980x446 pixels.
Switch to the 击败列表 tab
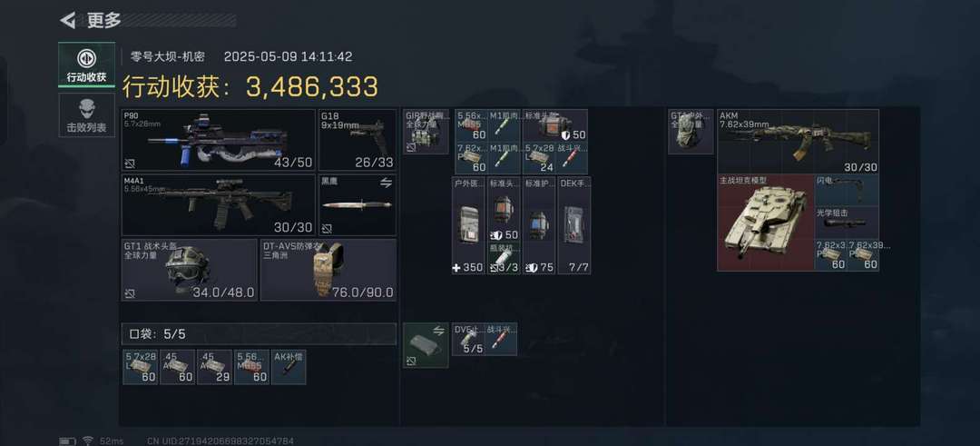click(86, 115)
